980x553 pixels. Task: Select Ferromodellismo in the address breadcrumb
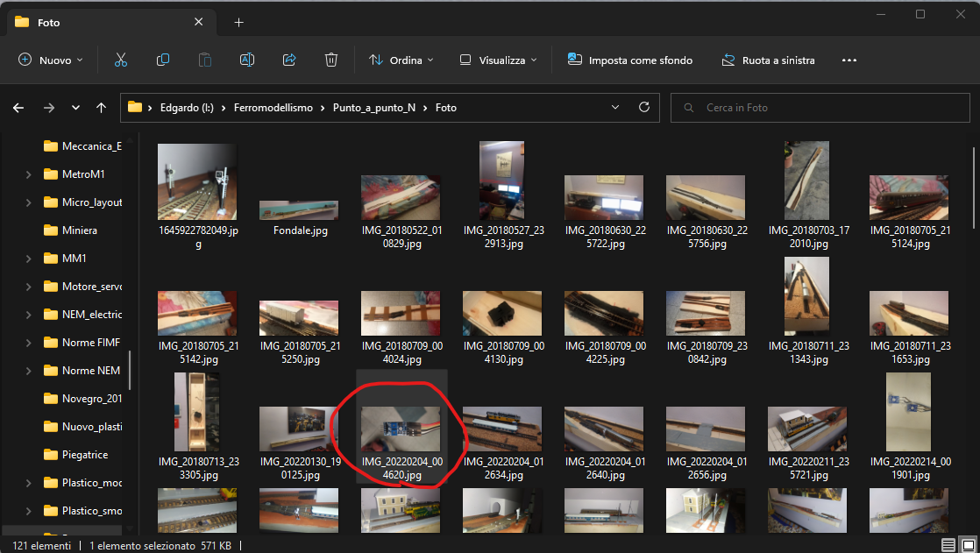click(273, 108)
